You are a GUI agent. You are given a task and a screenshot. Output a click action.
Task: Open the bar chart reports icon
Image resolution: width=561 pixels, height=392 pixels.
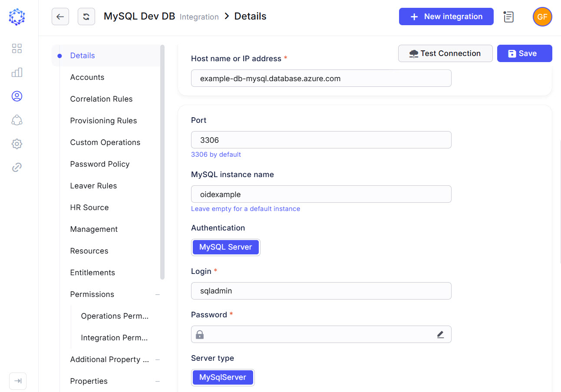click(17, 72)
